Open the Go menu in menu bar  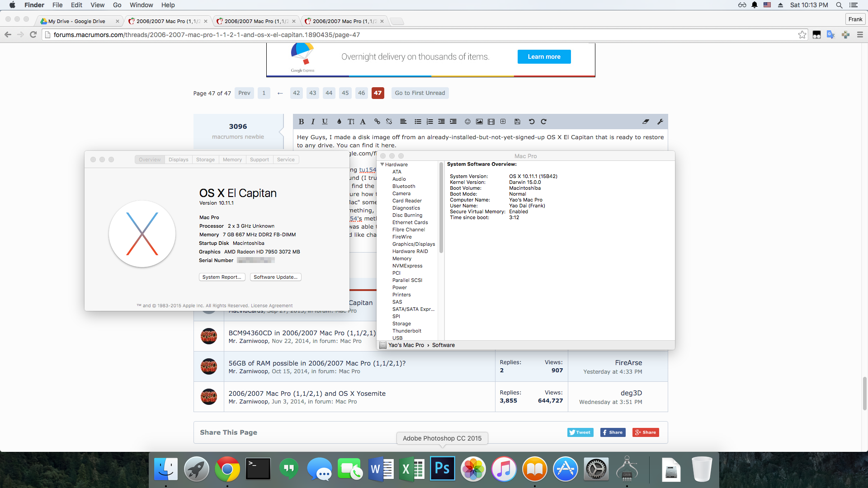pos(117,5)
